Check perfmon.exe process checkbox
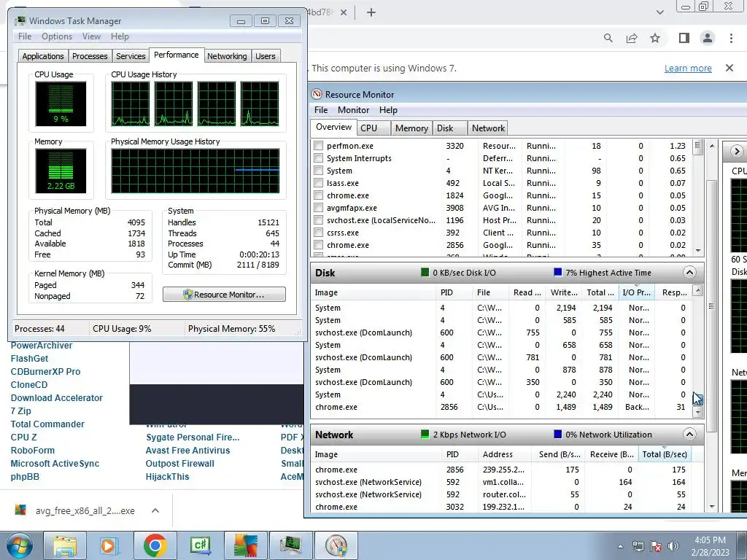This screenshot has width=747, height=560. (318, 146)
